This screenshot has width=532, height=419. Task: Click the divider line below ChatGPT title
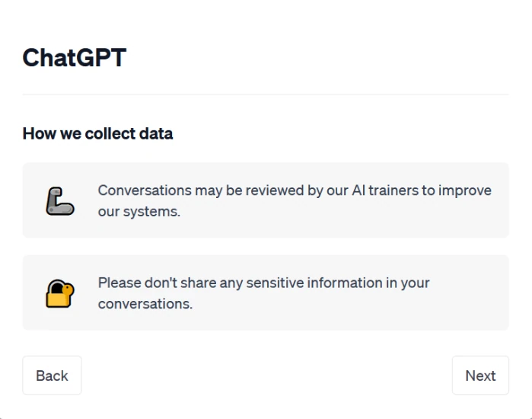(266, 94)
